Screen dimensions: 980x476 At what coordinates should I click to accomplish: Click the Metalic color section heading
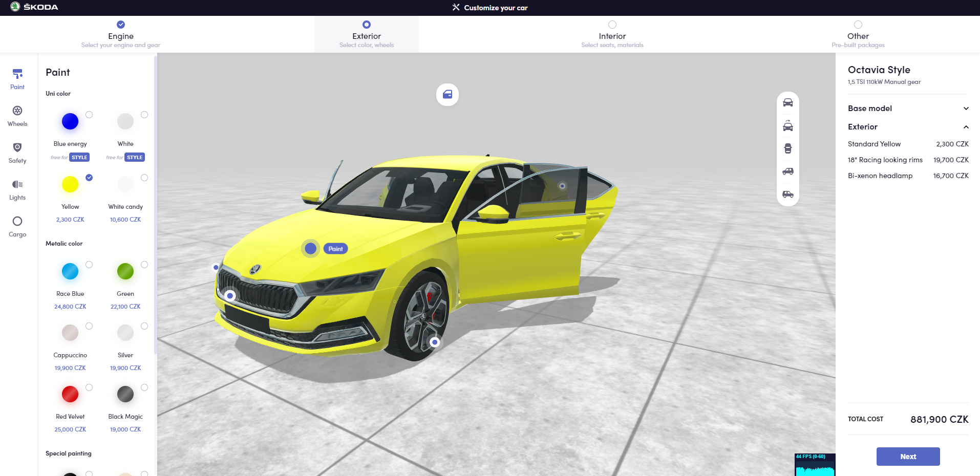[64, 244]
